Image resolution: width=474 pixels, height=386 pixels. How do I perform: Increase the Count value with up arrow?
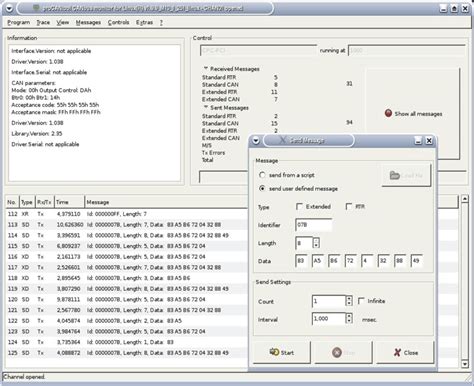coord(349,298)
